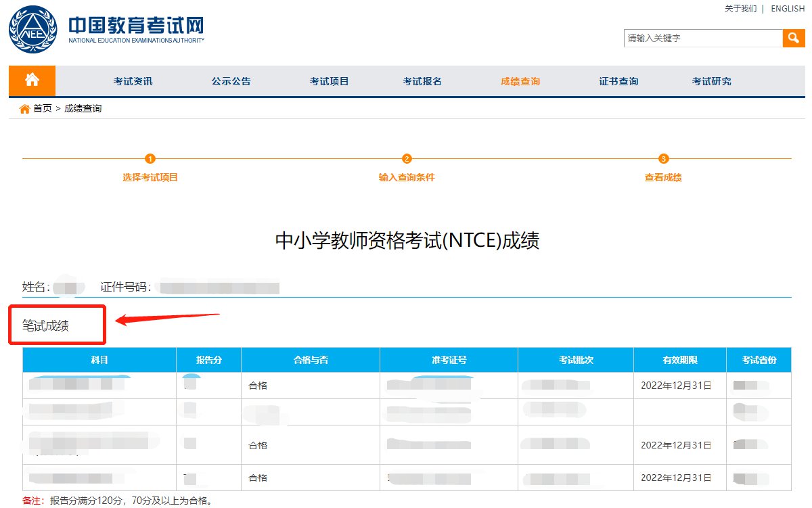Click the small breadcrumb home icon
Screen dimensions: 812x508
(x=25, y=109)
